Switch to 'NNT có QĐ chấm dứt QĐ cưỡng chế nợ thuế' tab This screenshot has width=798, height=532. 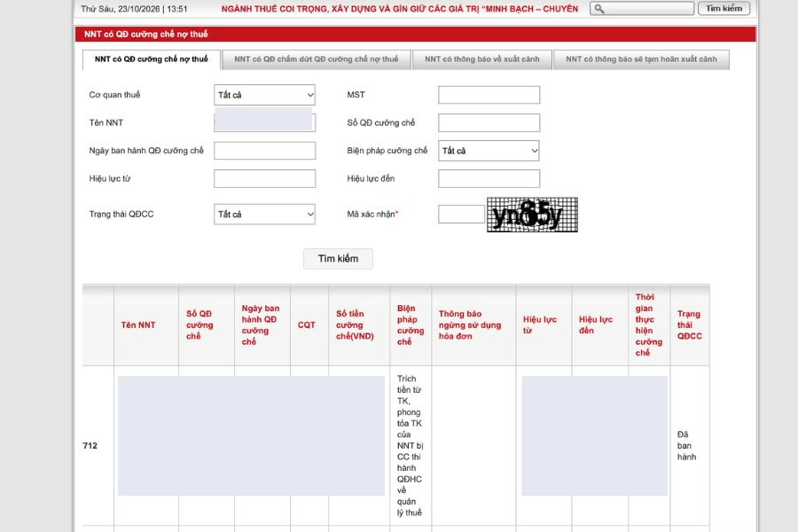[316, 59]
